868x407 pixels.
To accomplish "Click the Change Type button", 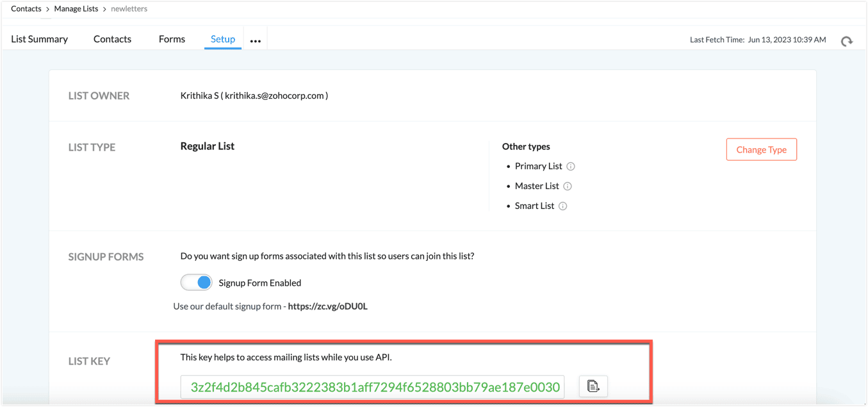I will pos(761,149).
